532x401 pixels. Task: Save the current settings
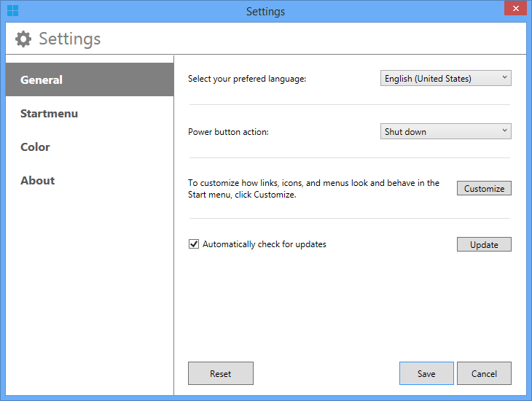tap(426, 373)
